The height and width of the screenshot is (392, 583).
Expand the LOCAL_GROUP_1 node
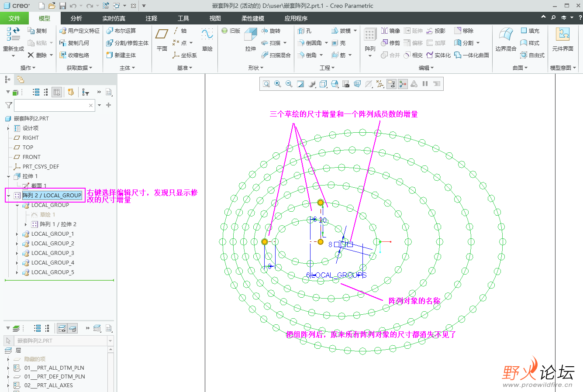17,234
